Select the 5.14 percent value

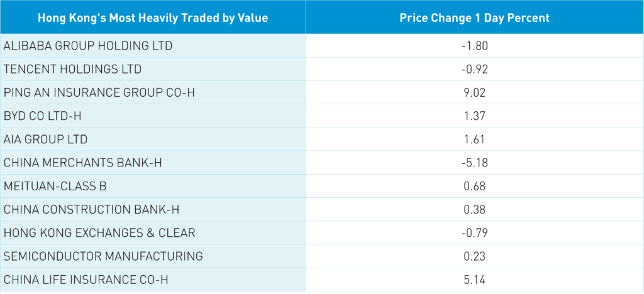pyautogui.click(x=474, y=280)
